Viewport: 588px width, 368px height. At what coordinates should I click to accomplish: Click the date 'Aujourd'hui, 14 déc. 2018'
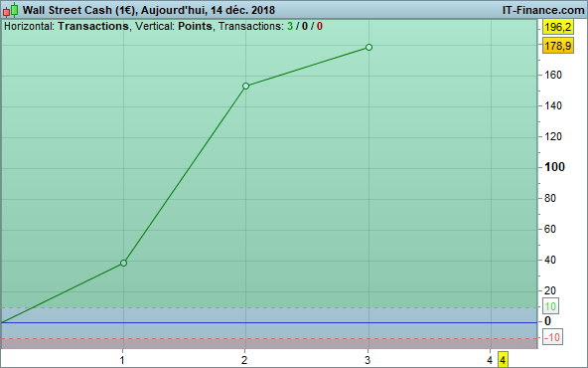pyautogui.click(x=209, y=10)
